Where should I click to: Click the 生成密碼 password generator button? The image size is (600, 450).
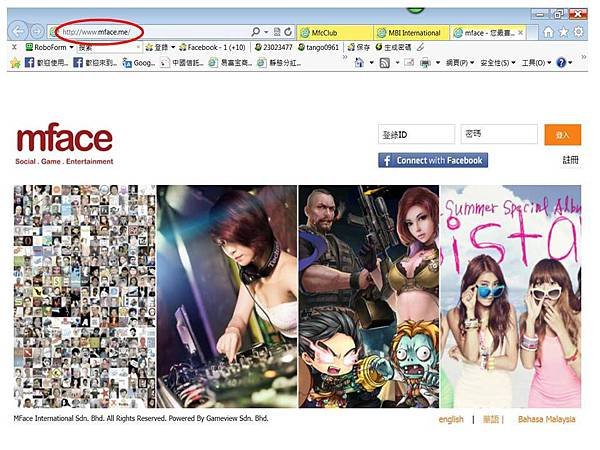click(393, 47)
